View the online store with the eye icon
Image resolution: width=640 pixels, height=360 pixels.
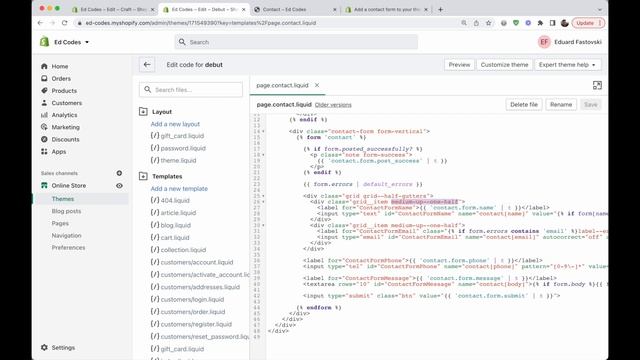point(119,186)
